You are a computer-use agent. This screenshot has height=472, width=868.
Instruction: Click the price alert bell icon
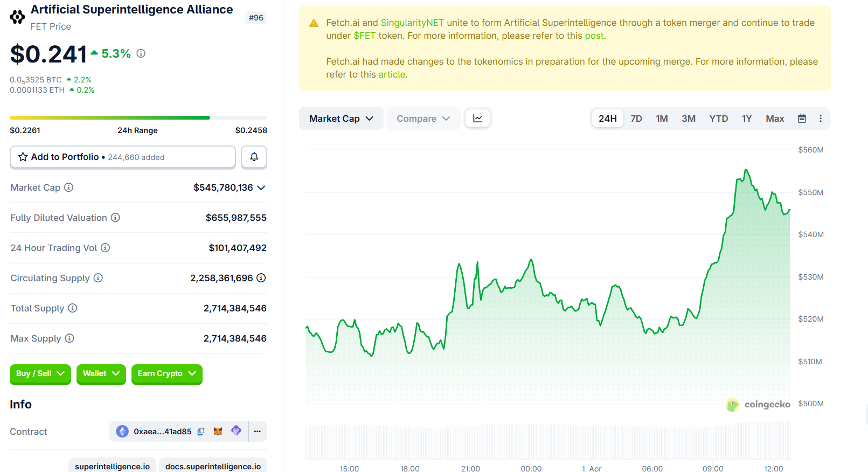pyautogui.click(x=254, y=157)
